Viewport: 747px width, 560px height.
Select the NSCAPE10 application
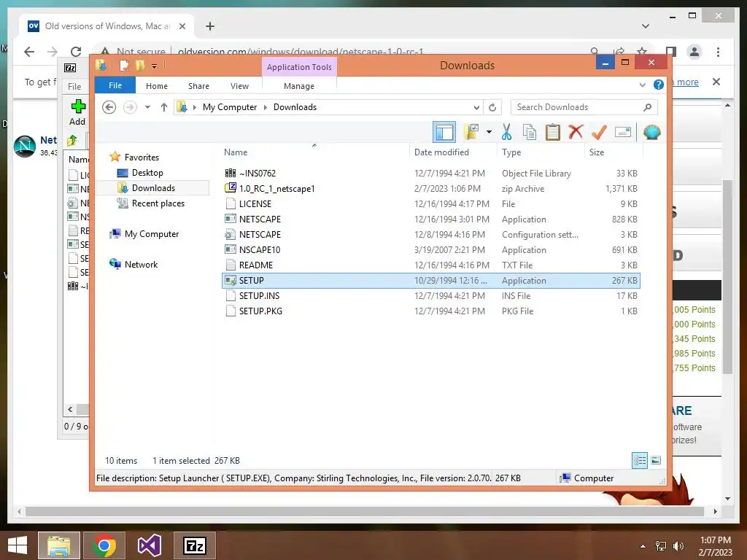[x=431, y=249]
